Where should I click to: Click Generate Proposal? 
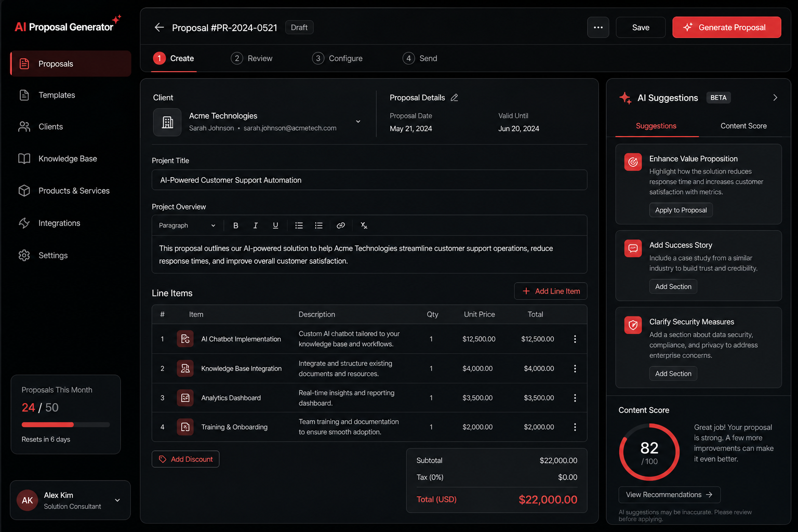coord(726,28)
